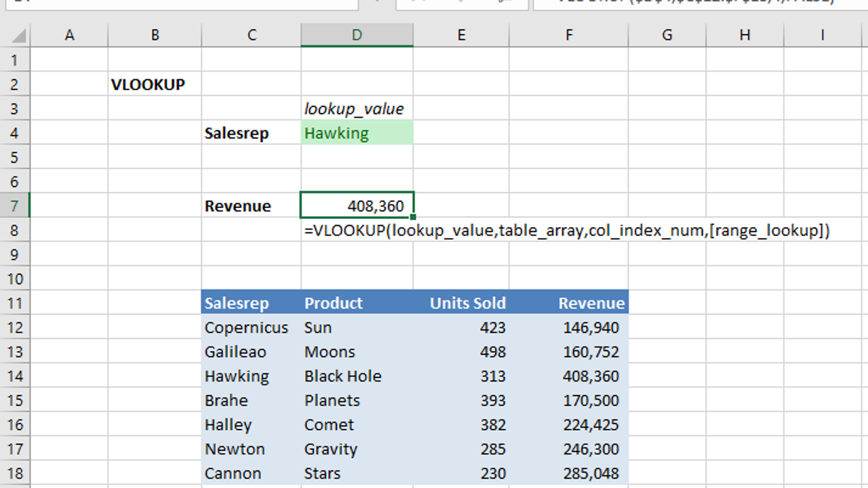The height and width of the screenshot is (488, 868).
Task: Select row 11 by its row header
Action: [15, 303]
